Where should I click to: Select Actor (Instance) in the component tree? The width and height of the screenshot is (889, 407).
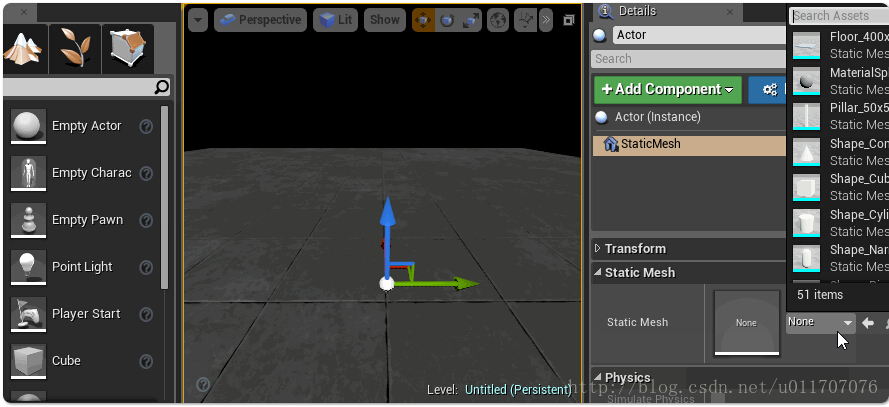point(658,117)
